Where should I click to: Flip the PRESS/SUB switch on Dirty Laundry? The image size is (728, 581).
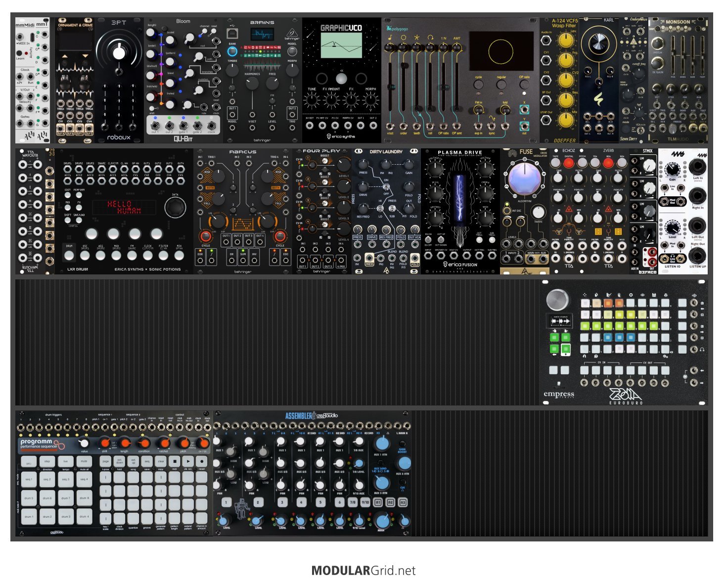(392, 208)
